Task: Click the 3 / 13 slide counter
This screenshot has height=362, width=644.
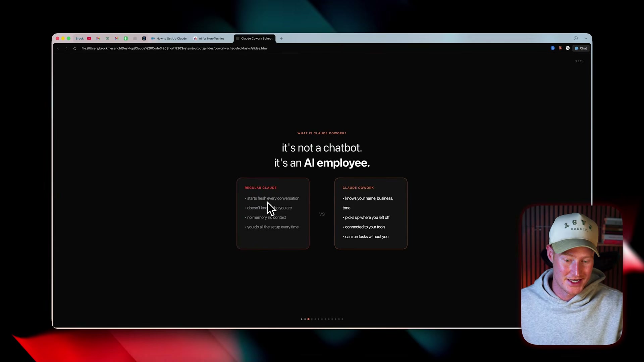Action: (579, 61)
